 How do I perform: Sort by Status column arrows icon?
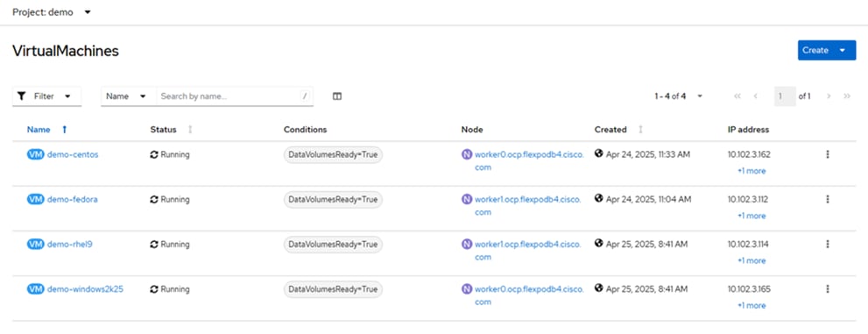190,130
